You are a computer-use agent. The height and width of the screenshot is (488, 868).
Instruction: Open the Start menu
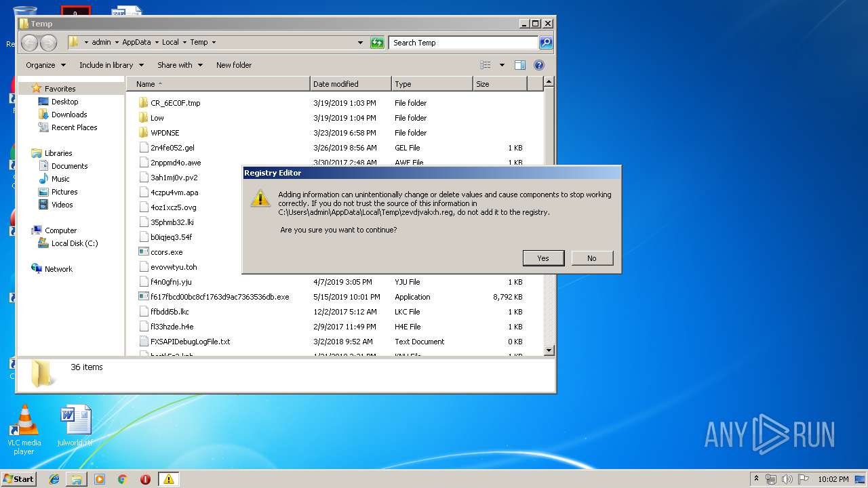click(18, 479)
